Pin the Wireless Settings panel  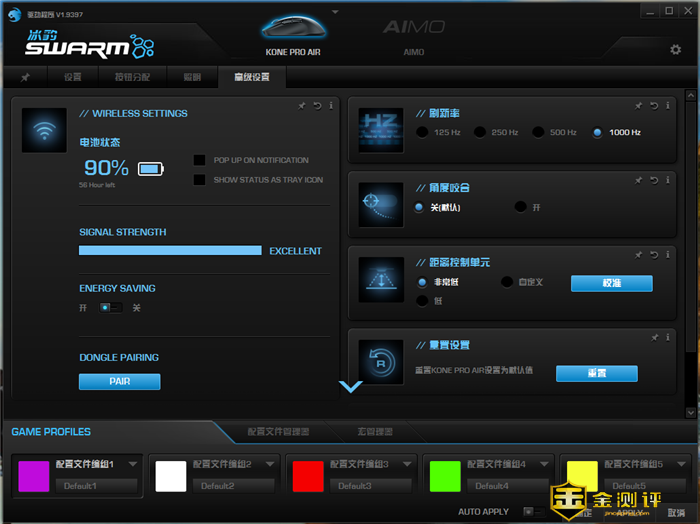click(x=302, y=105)
